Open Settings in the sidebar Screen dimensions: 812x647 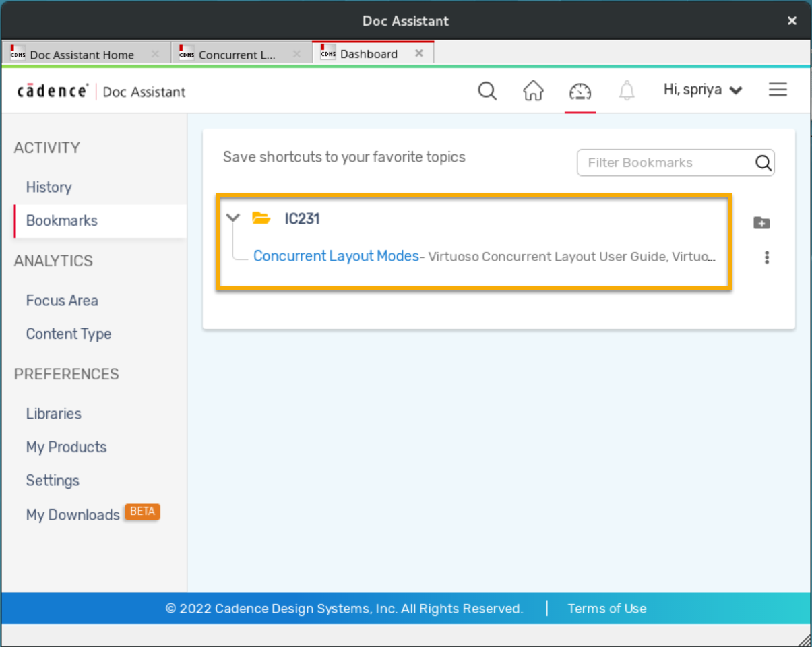point(53,481)
